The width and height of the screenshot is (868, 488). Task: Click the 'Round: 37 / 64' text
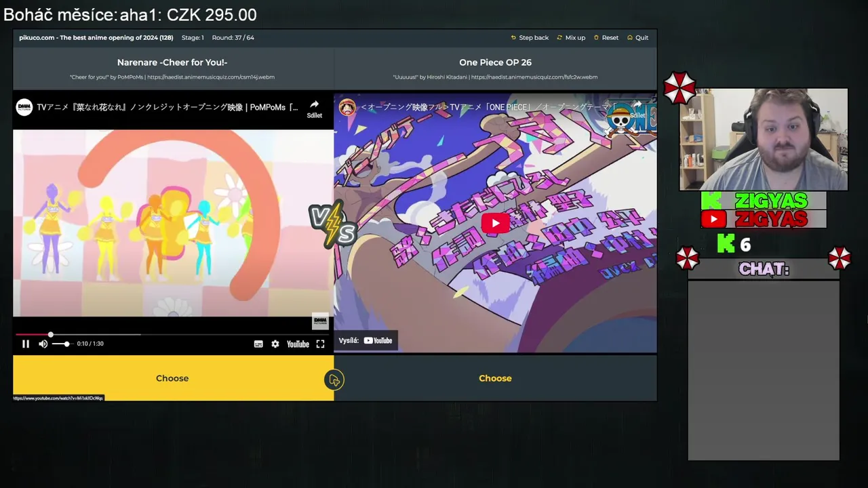(x=233, y=37)
